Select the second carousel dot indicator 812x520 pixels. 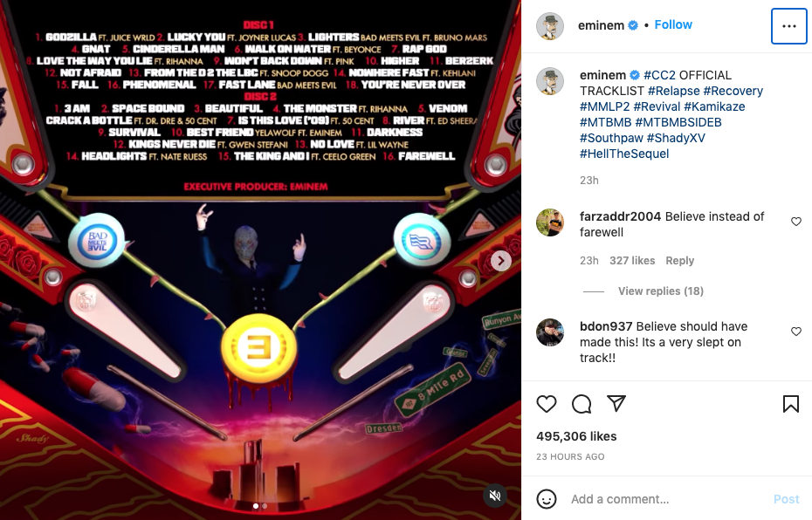[x=265, y=506]
